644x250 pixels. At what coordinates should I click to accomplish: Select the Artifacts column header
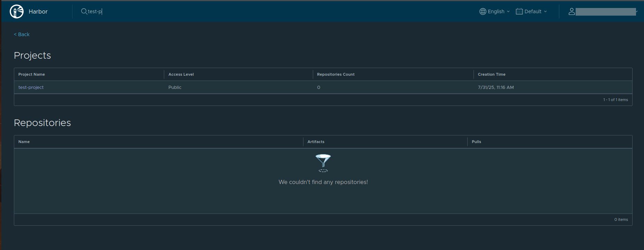[316, 142]
